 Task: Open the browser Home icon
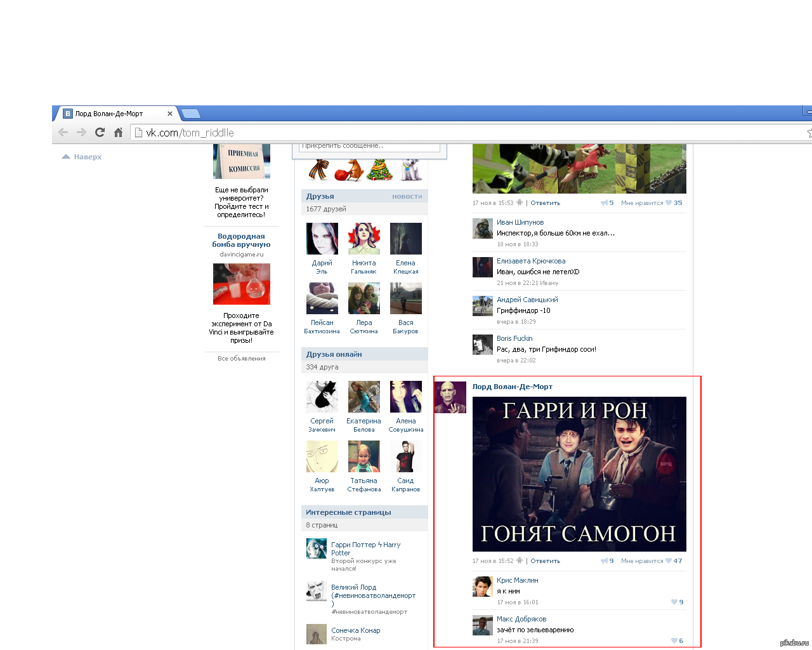pyautogui.click(x=118, y=132)
